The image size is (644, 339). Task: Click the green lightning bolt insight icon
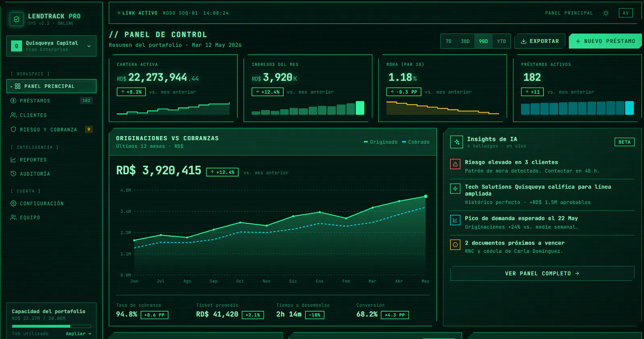[455, 189]
